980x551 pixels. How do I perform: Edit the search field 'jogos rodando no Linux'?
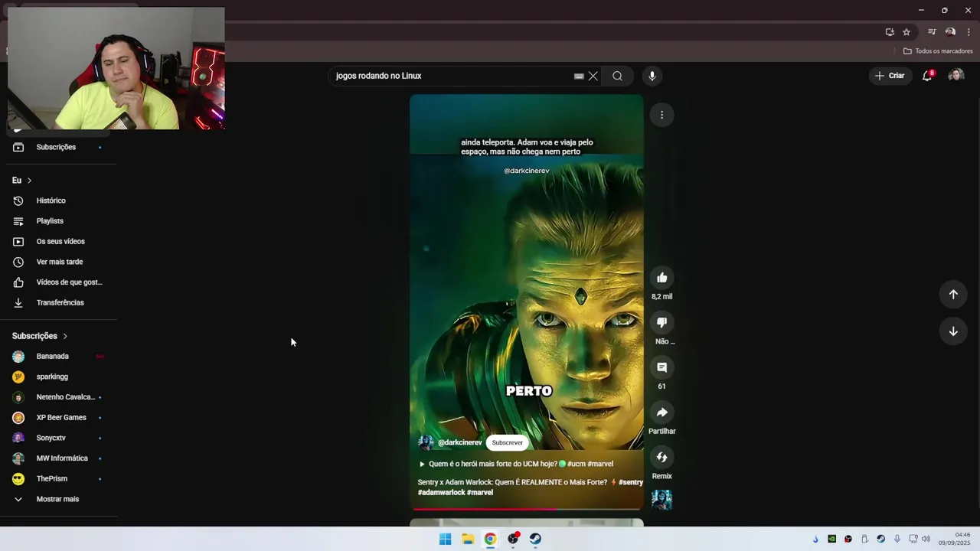coord(452,76)
